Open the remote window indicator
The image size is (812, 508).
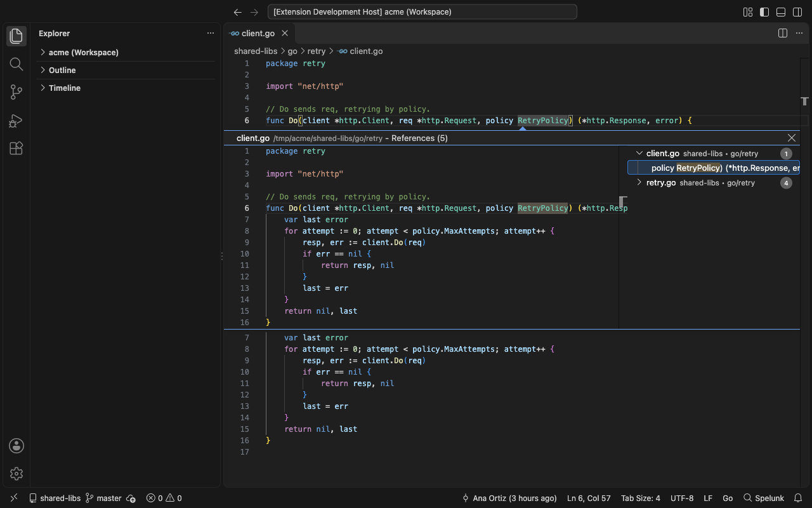tap(14, 498)
